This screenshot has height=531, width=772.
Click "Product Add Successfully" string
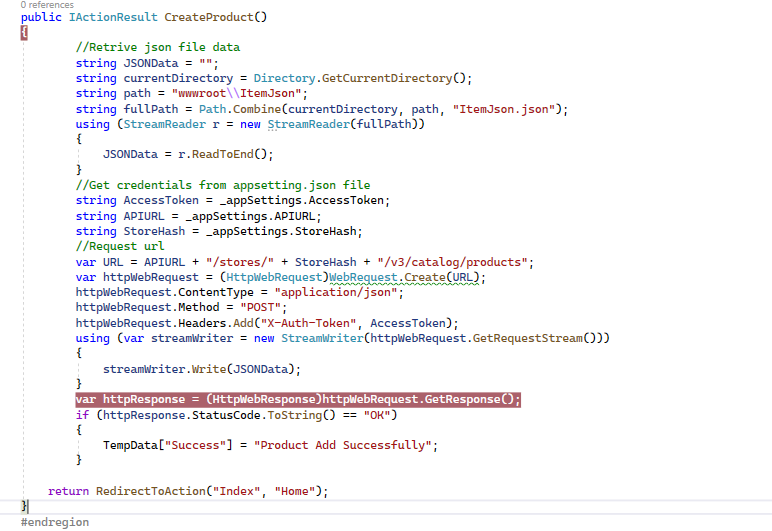pos(343,445)
